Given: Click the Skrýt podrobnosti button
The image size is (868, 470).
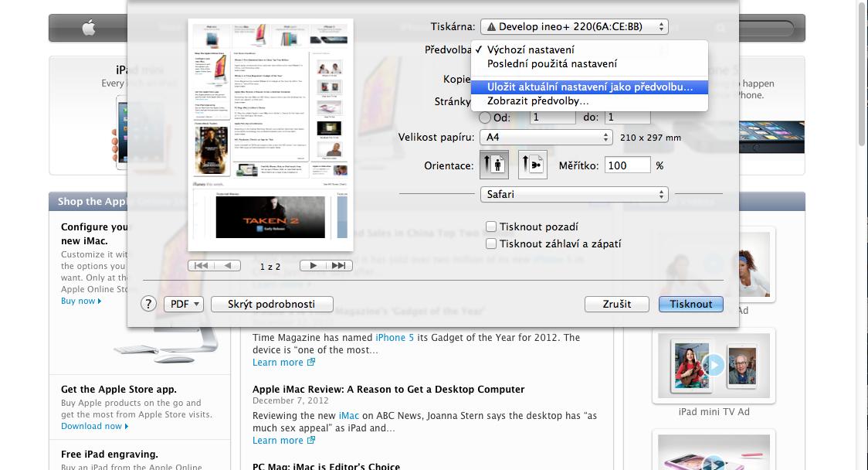Looking at the screenshot, I should [x=272, y=304].
